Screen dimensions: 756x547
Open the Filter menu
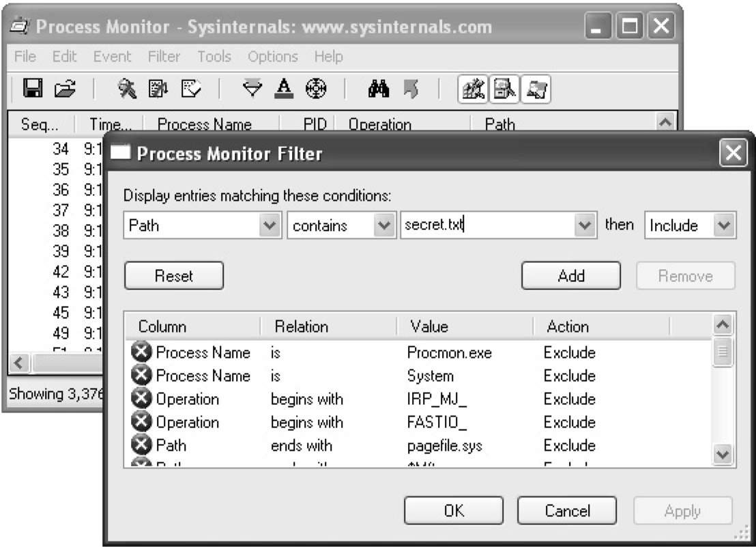pos(164,57)
